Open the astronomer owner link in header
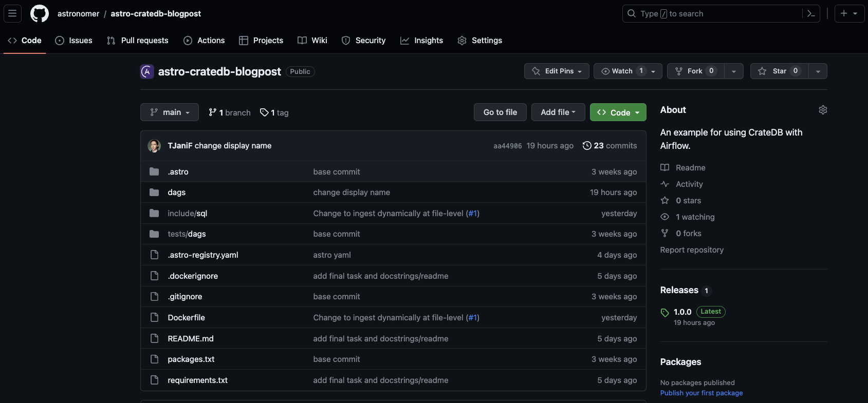Viewport: 868px width, 403px height. pos(78,14)
